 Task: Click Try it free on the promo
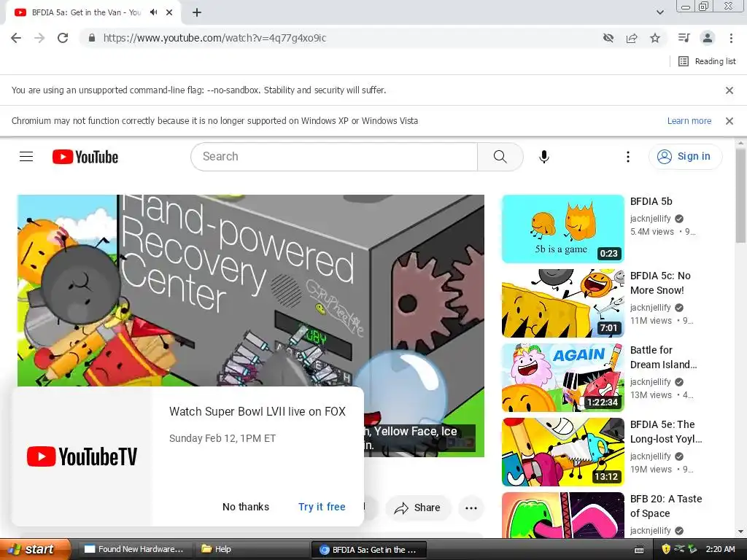322,507
